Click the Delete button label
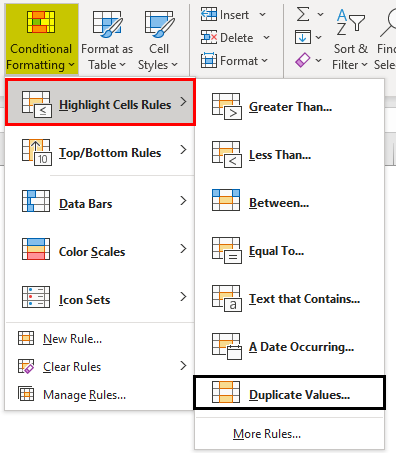 236,38
